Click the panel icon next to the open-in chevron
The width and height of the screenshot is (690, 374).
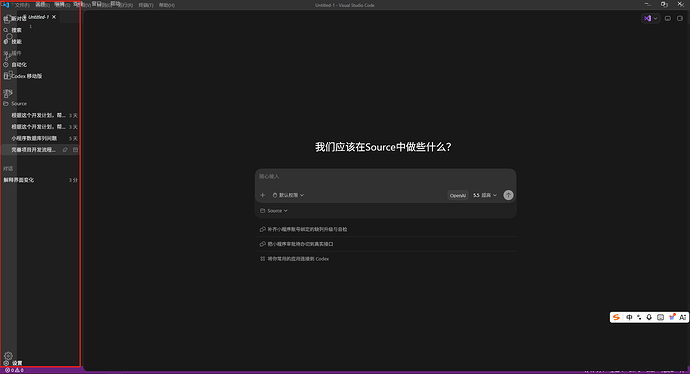[668, 18]
